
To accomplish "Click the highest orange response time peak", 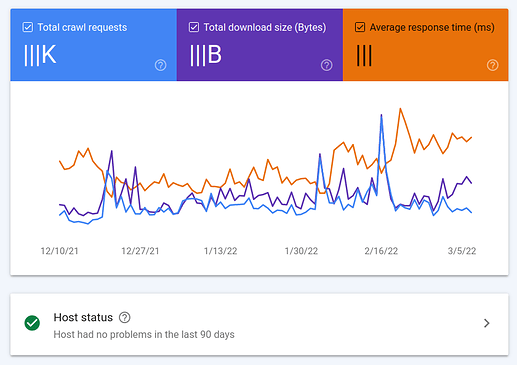I will [400, 109].
